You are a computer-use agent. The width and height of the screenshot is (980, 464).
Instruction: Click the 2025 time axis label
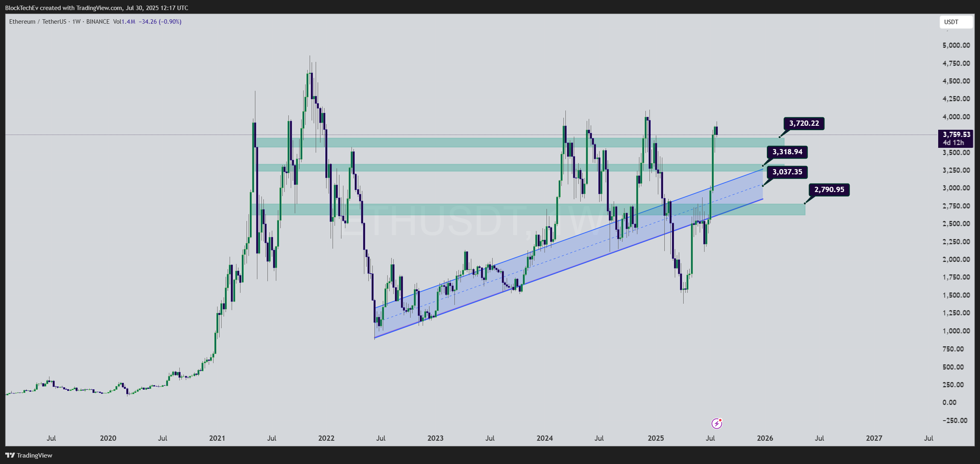[655, 438]
